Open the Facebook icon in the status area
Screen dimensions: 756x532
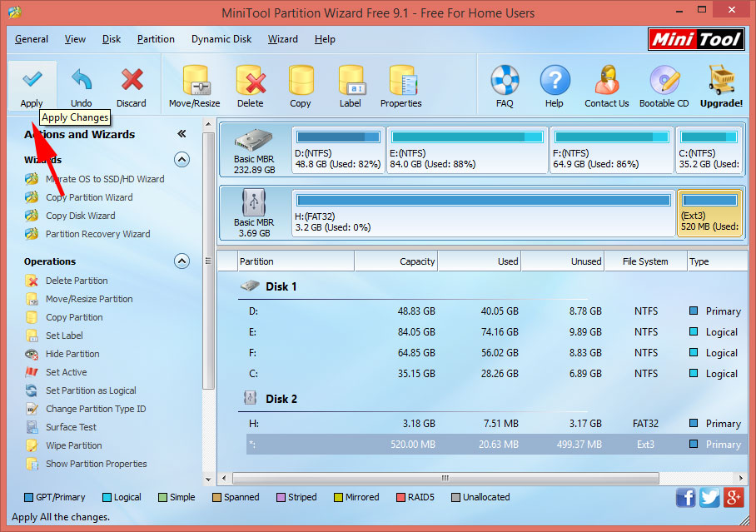[685, 498]
